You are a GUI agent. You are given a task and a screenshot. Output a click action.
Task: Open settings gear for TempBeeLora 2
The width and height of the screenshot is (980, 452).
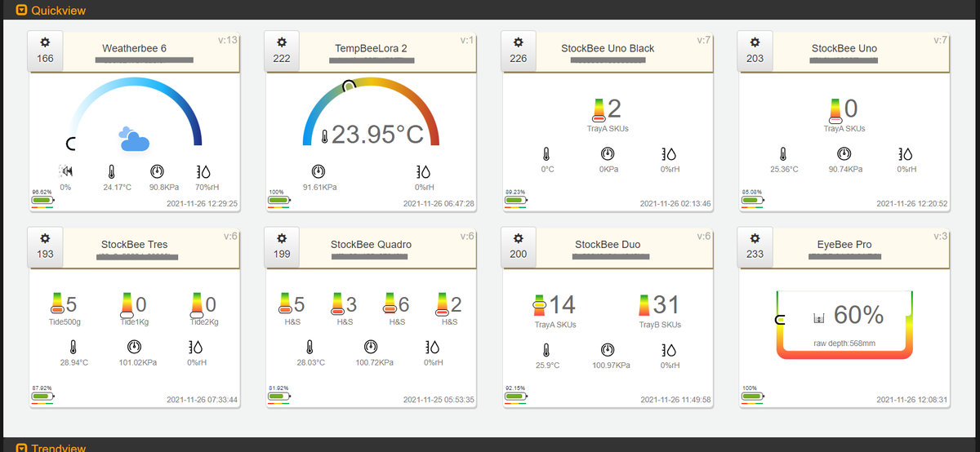[282, 42]
